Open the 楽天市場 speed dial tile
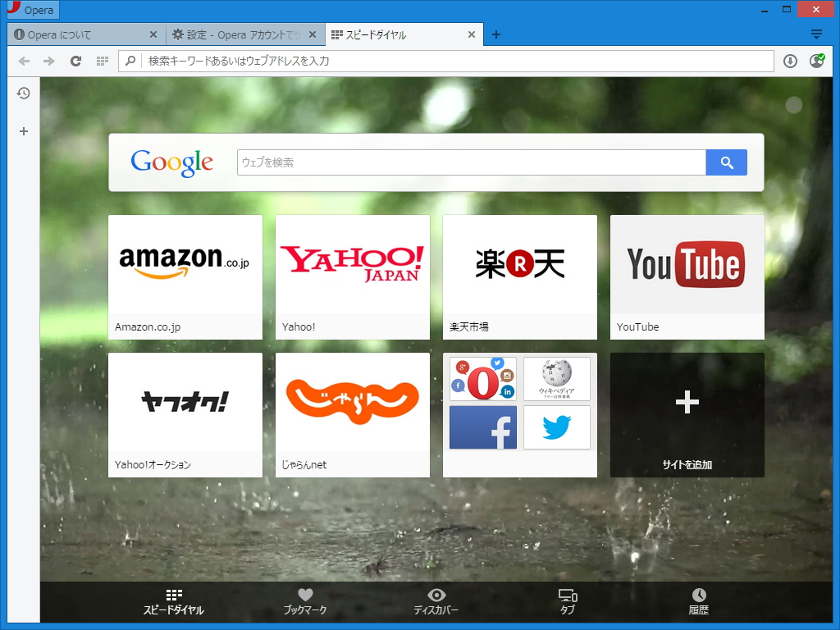 coord(519,277)
